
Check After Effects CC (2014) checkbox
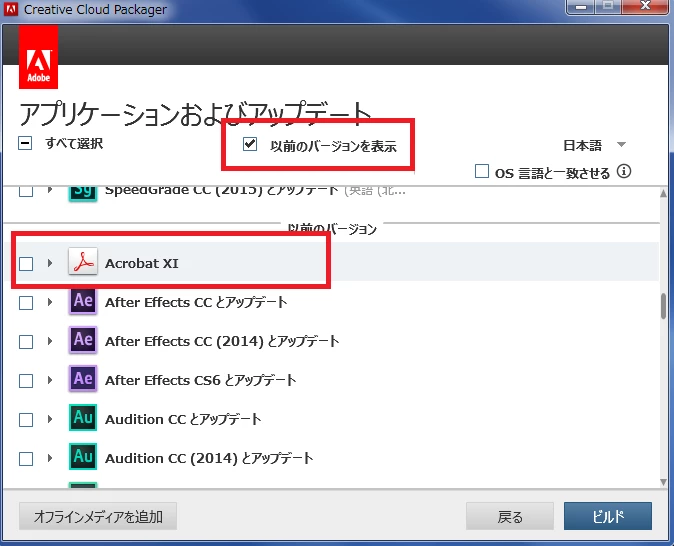point(26,342)
